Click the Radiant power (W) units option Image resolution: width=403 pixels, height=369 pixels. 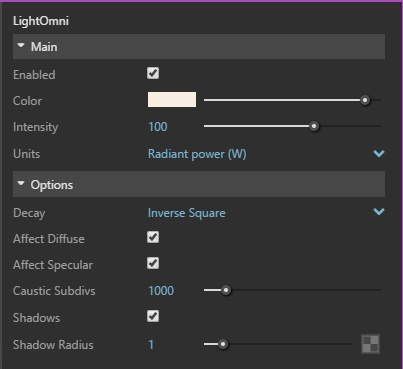tap(197, 154)
